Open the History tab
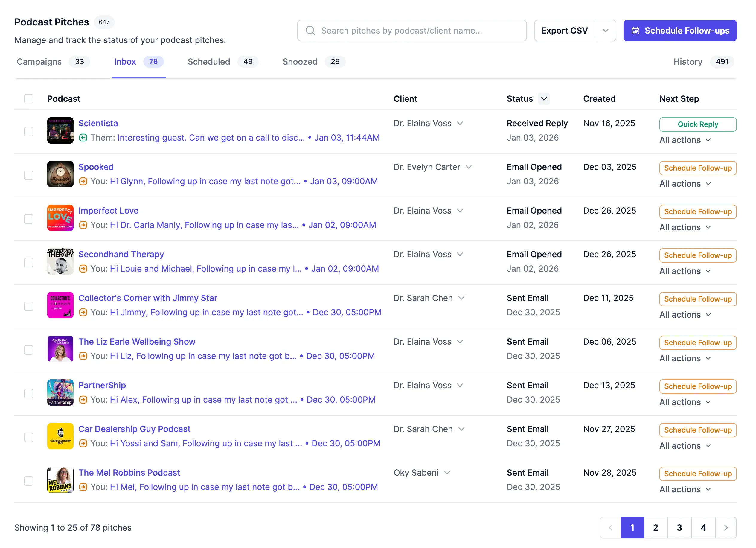The image size is (756, 548). click(704, 62)
